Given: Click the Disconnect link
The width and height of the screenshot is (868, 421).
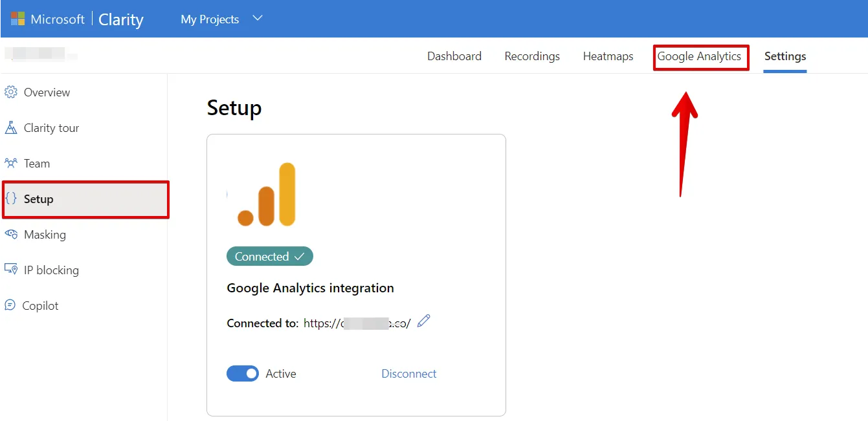Looking at the screenshot, I should [x=409, y=374].
